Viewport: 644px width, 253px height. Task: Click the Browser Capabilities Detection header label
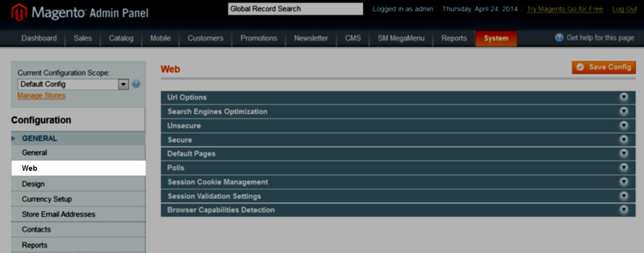click(221, 210)
